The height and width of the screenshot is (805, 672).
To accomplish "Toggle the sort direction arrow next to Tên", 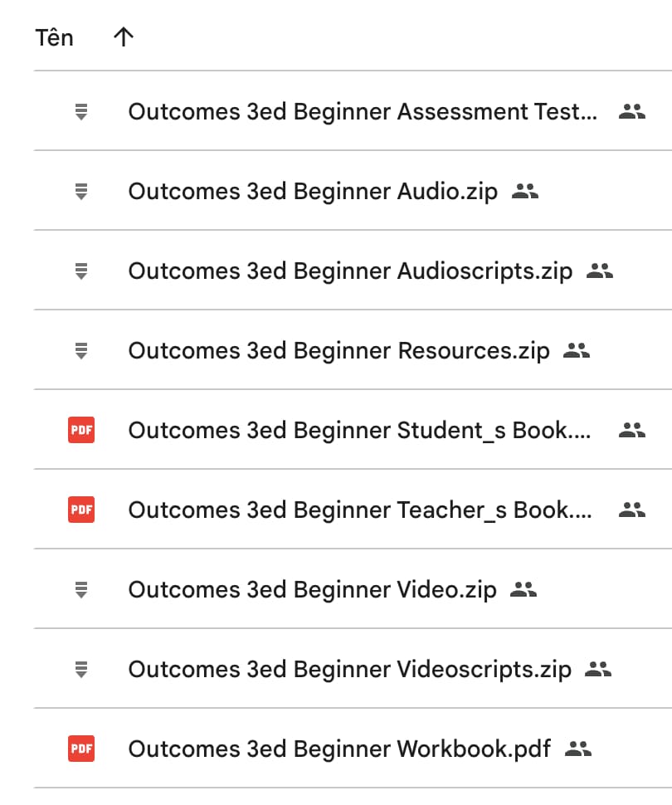I will click(124, 37).
